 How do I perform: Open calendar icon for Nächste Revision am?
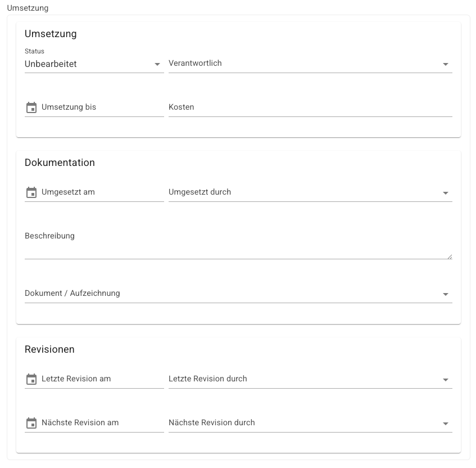click(x=31, y=423)
